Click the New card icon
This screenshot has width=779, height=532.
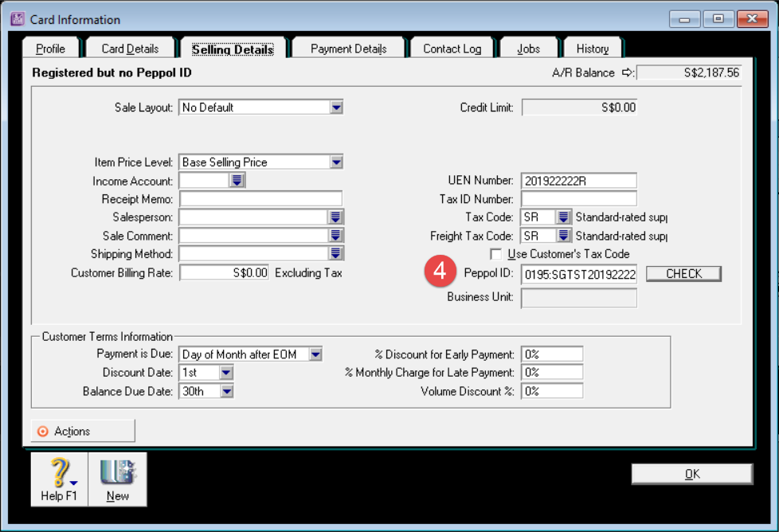coord(117,473)
